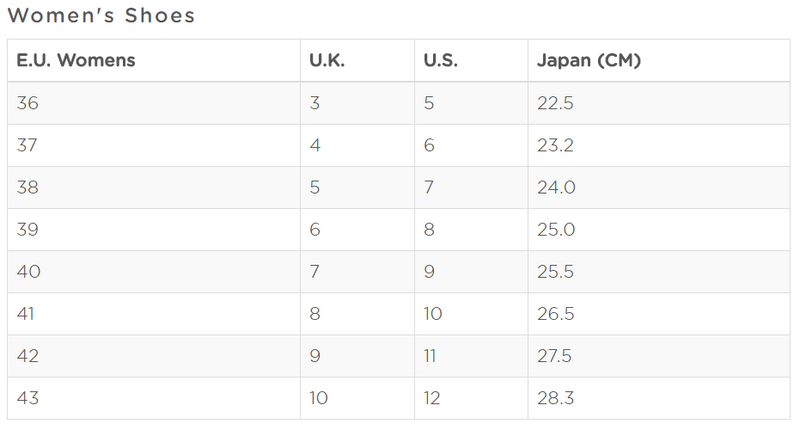Click the U.S. size 11 cell
Image resolution: width=800 pixels, height=430 pixels.
click(x=471, y=356)
